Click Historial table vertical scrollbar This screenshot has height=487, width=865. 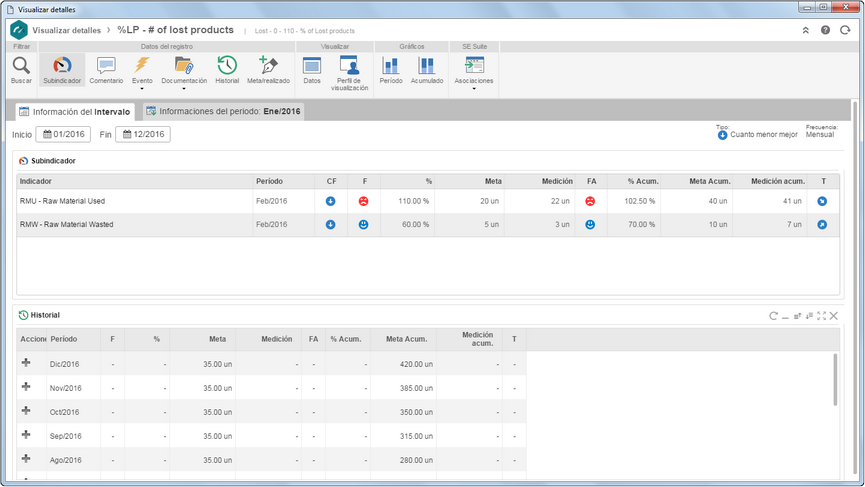point(835,379)
